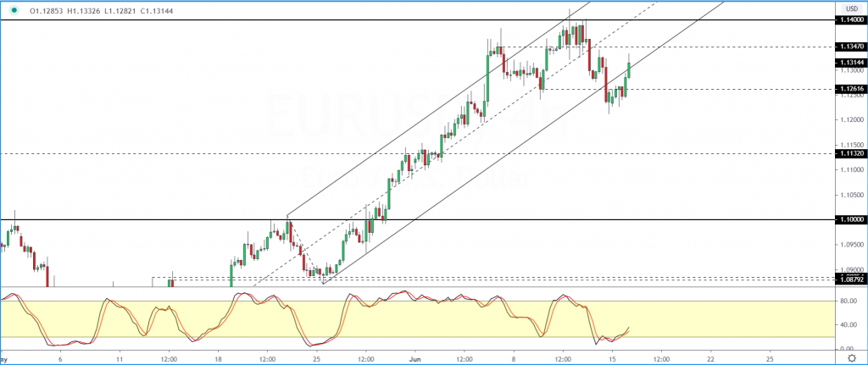
Task: Click the low value L1.12821
Action: click(120, 10)
